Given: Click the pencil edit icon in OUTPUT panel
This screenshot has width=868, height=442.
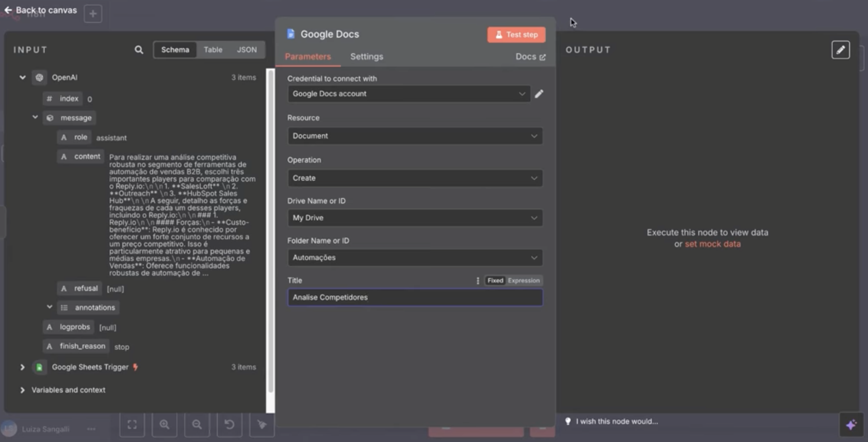Looking at the screenshot, I should point(840,50).
